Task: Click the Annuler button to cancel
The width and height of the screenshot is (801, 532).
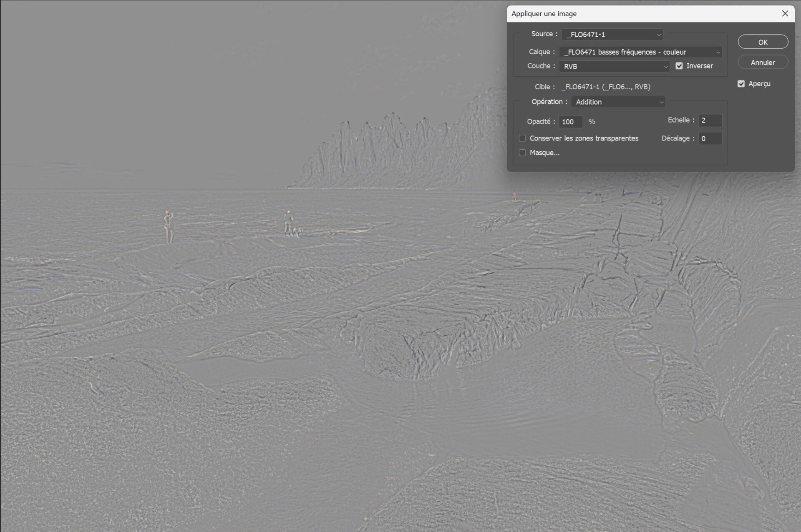Action: (x=762, y=63)
